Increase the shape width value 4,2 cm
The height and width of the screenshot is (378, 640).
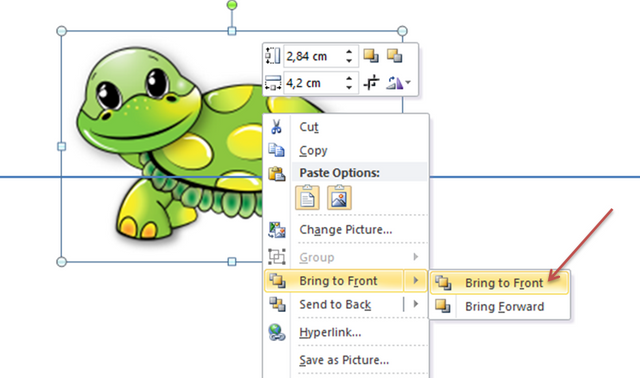pyautogui.click(x=349, y=79)
